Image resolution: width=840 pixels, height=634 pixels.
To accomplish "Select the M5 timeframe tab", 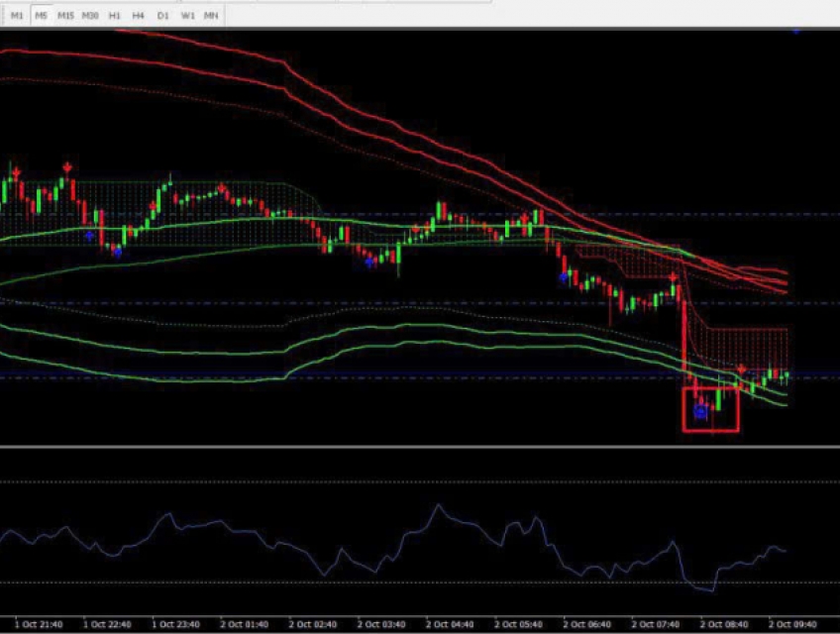I will click(41, 16).
